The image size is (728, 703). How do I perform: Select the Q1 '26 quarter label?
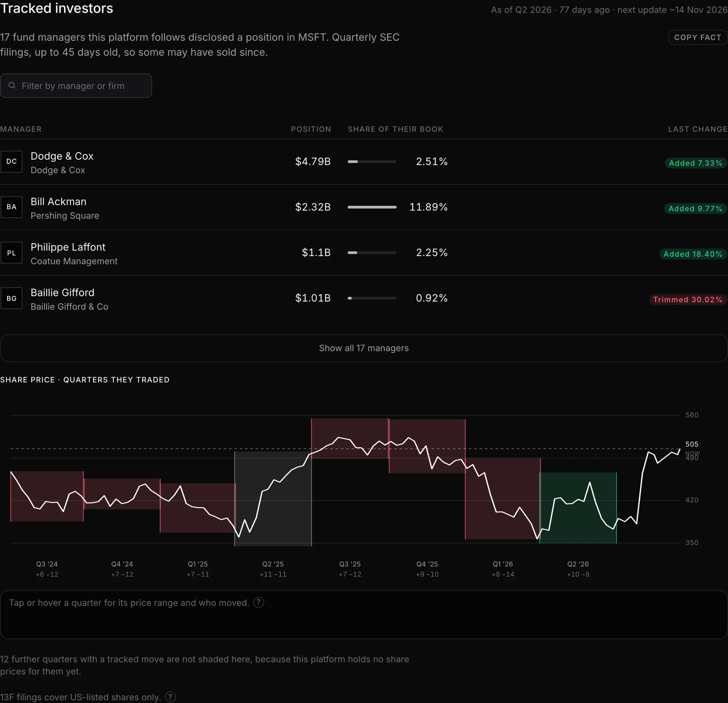(503, 564)
